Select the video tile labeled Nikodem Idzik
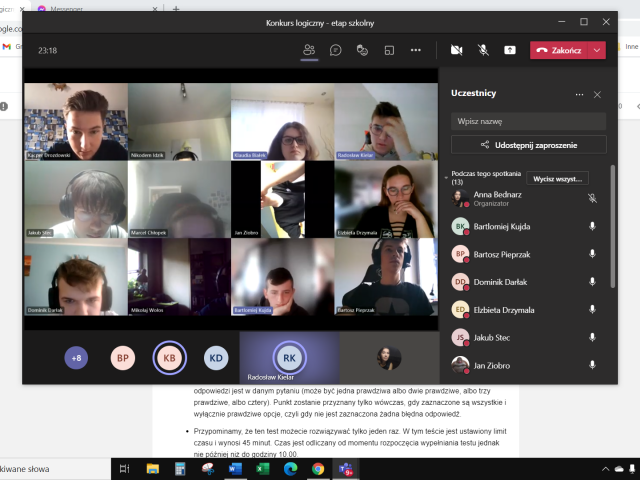The width and height of the screenshot is (640, 480). coord(179,122)
